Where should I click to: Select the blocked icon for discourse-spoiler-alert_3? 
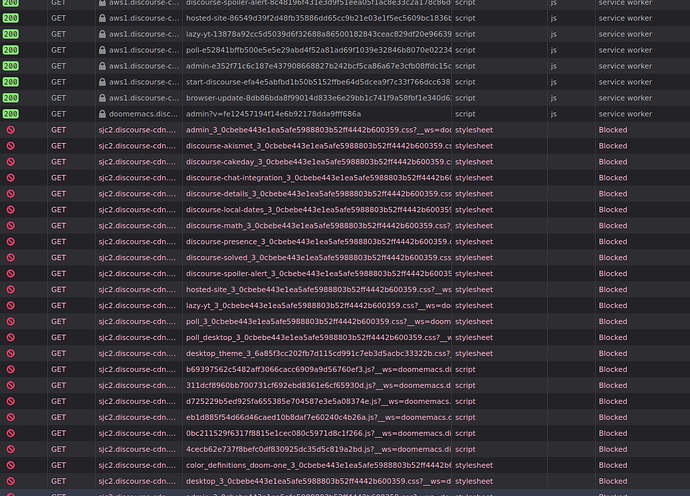click(x=11, y=274)
